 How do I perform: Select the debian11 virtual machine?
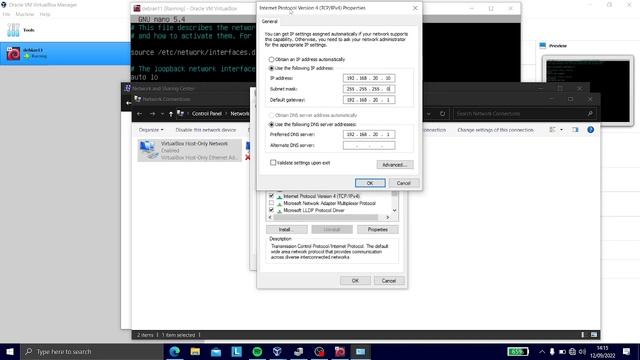(65, 53)
